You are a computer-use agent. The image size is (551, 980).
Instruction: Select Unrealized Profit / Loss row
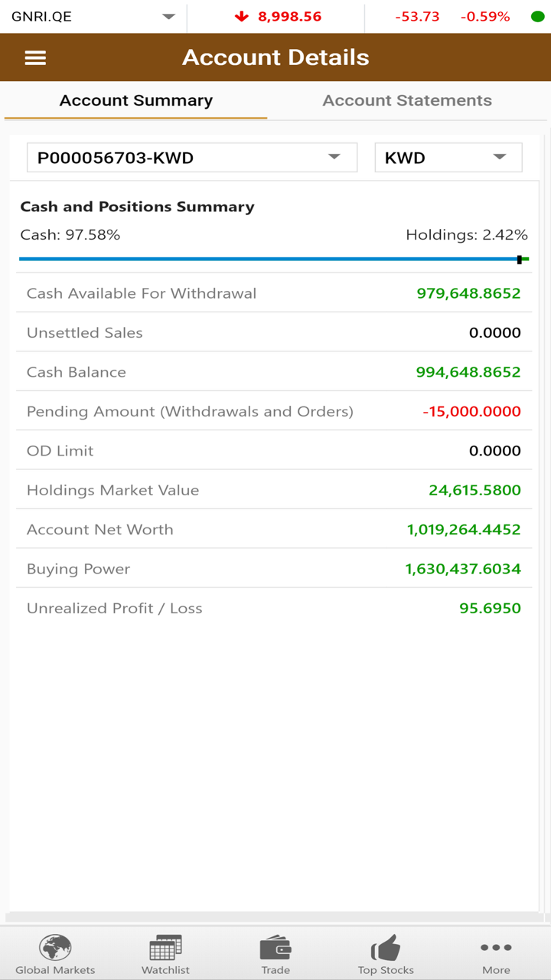[274, 609]
